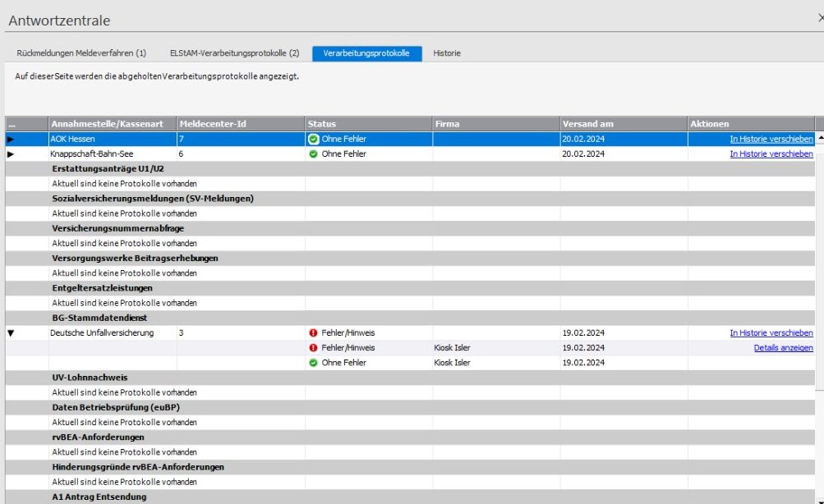Expand the AOK Hessen row
The image size is (824, 504).
point(11,139)
